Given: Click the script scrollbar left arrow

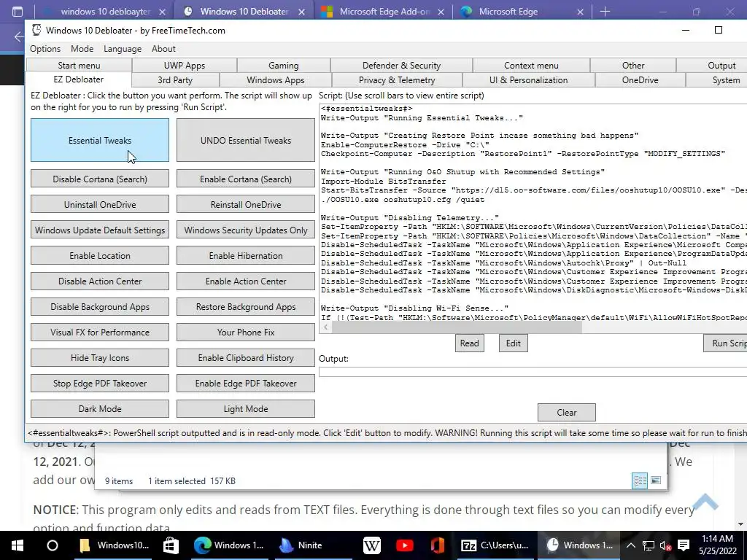Looking at the screenshot, I should coord(326,327).
